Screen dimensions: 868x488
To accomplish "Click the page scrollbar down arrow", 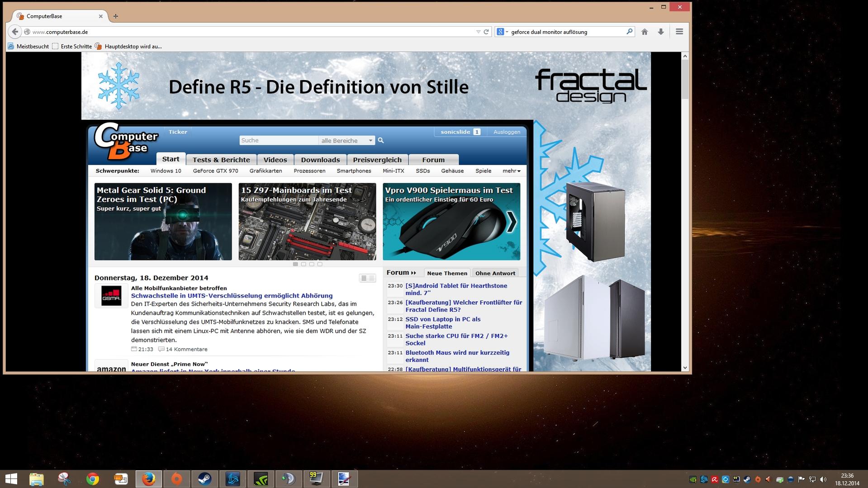I will [x=685, y=368].
